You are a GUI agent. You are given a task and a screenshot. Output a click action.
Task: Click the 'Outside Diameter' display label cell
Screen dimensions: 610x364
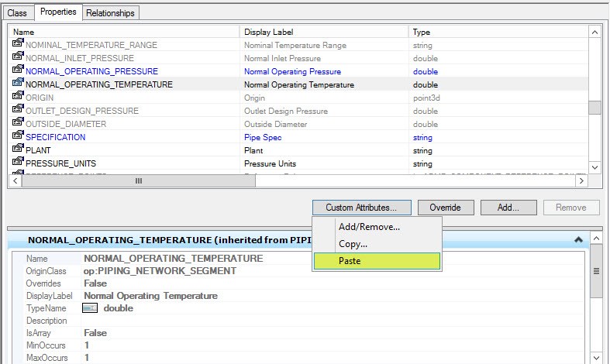pyautogui.click(x=275, y=125)
